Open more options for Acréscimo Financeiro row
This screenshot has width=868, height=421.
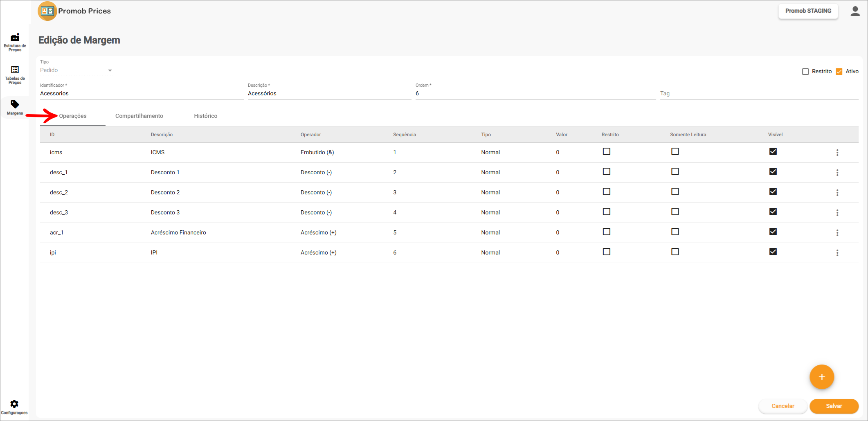pos(837,233)
